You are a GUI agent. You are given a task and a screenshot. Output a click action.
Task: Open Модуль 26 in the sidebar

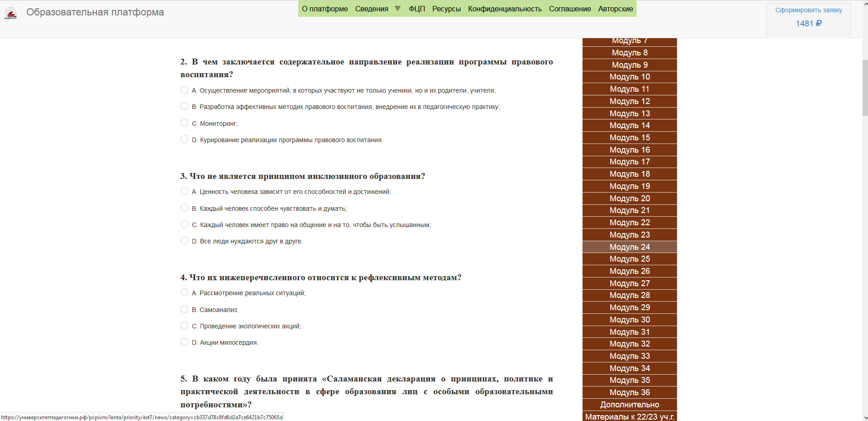pos(629,271)
